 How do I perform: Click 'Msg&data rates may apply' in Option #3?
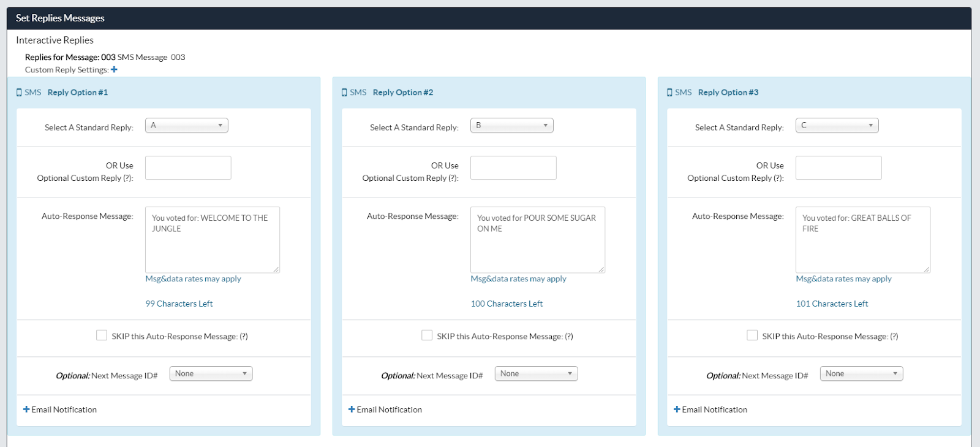[844, 278]
